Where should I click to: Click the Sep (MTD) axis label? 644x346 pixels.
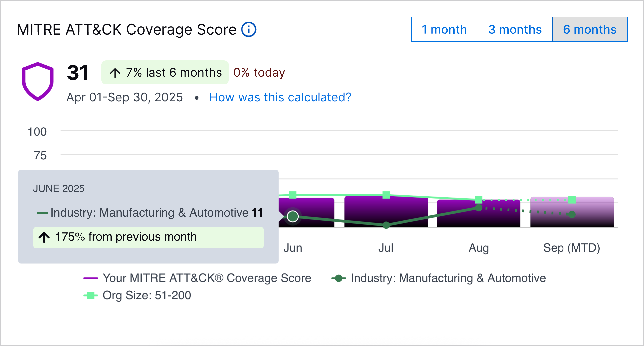coord(572,248)
